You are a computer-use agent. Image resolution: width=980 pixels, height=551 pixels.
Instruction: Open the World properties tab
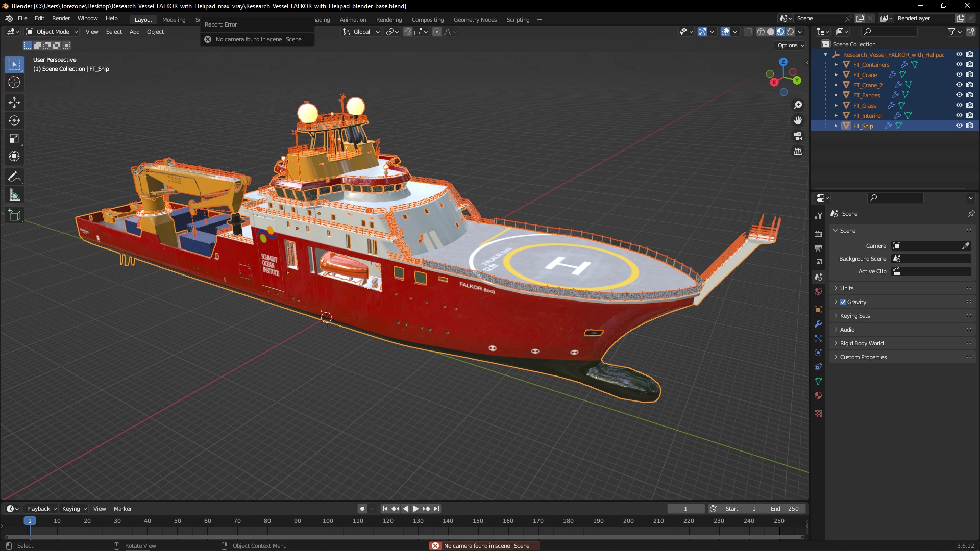818,291
